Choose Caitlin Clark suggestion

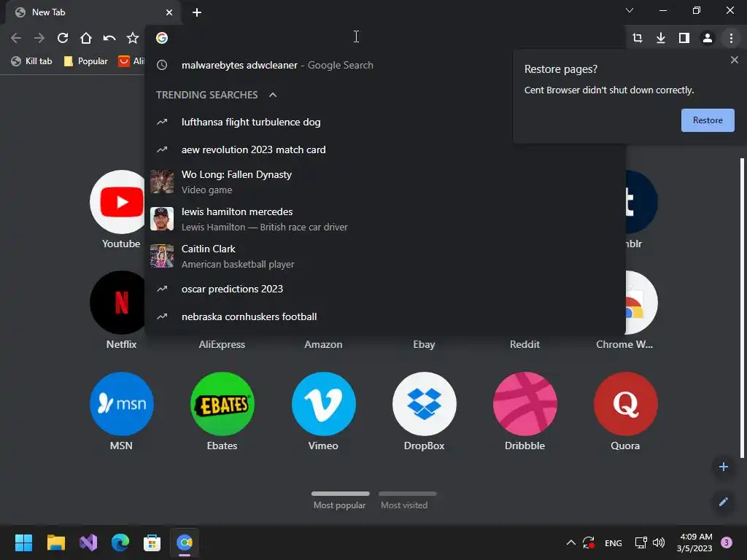(x=385, y=256)
